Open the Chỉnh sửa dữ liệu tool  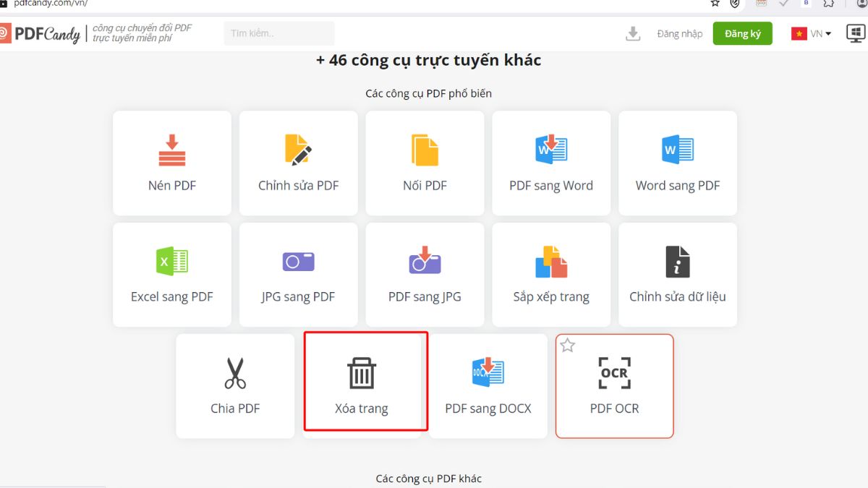click(677, 275)
